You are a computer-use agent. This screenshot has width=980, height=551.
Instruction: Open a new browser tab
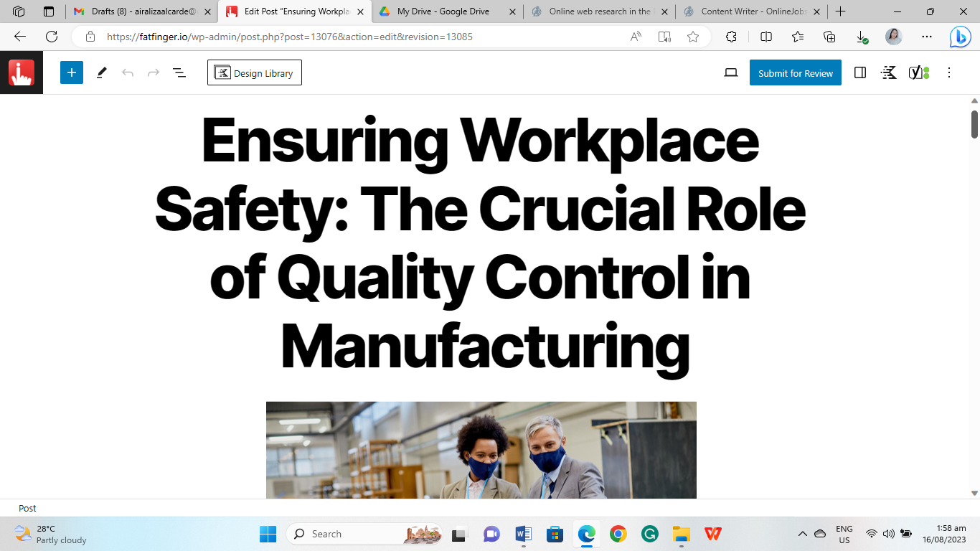pyautogui.click(x=841, y=11)
